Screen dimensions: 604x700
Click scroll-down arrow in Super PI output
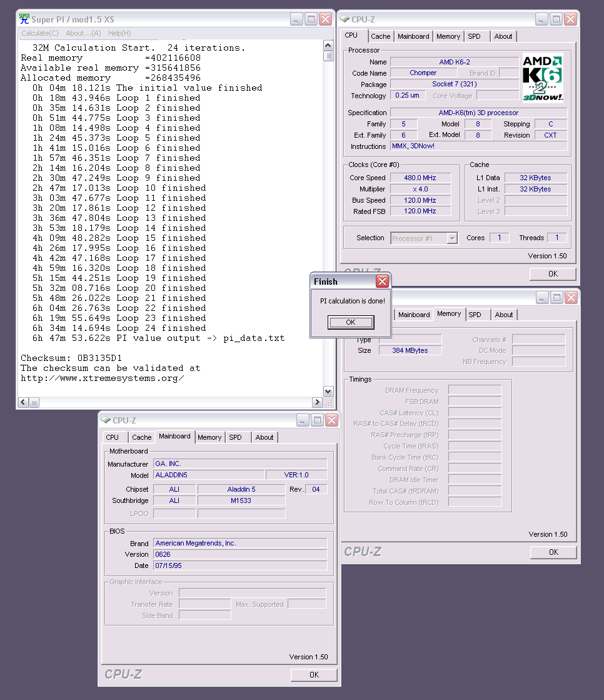coord(328,392)
